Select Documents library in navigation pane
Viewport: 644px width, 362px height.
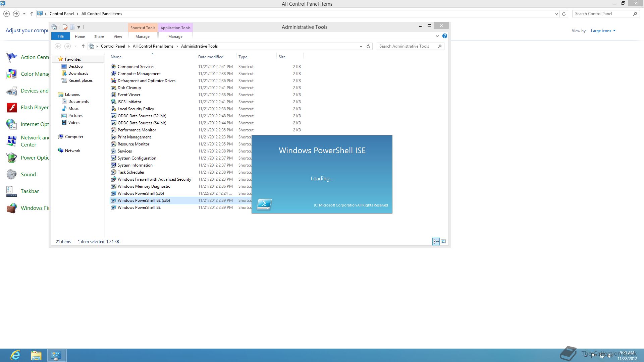pos(78,102)
